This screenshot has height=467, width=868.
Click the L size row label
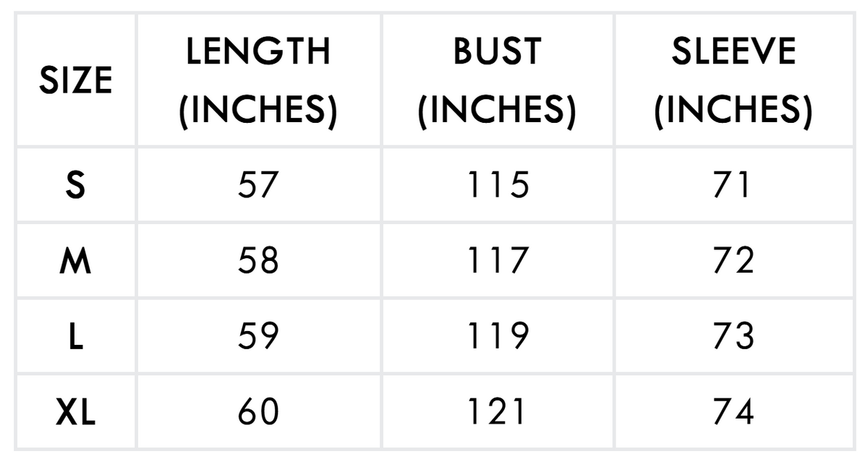click(76, 336)
